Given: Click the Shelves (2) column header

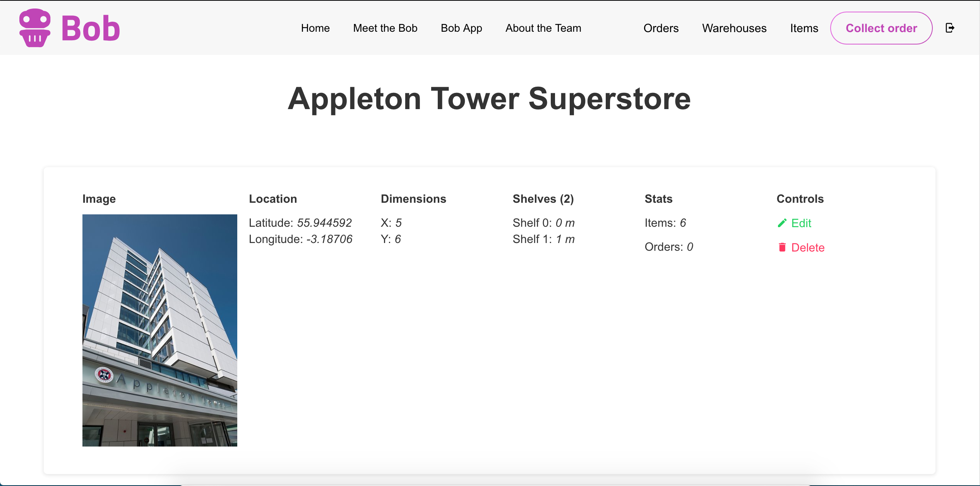Looking at the screenshot, I should (x=543, y=199).
